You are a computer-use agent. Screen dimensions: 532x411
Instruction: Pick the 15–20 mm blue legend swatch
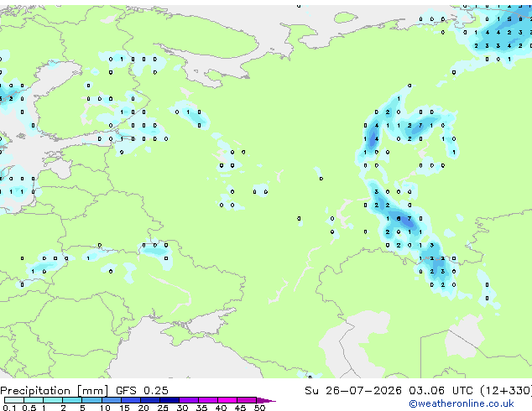tap(130, 400)
